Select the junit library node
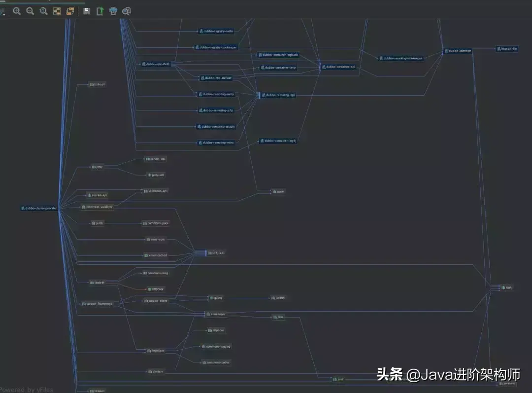This screenshot has width=532, height=393. tap(338, 379)
